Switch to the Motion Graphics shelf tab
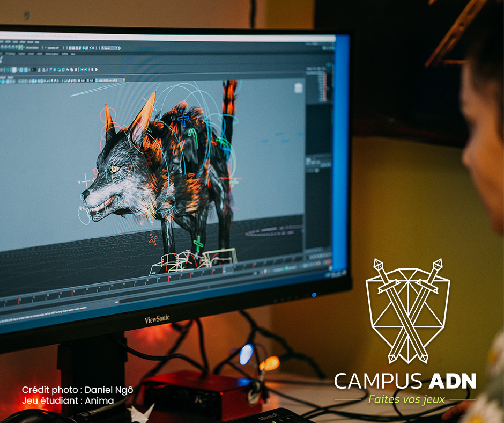This screenshot has height=423, width=504. point(51,54)
